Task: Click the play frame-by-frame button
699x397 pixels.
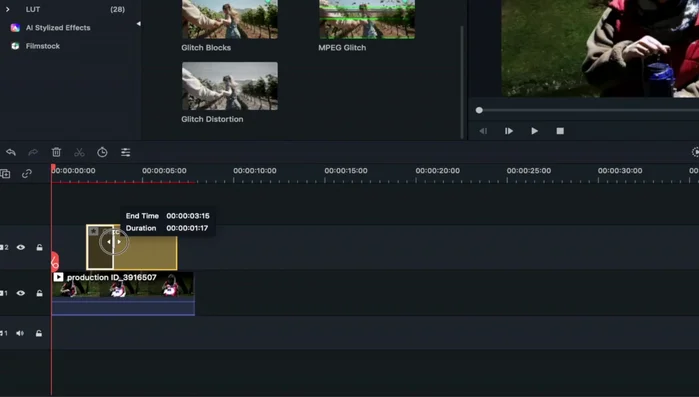Action: coord(509,131)
